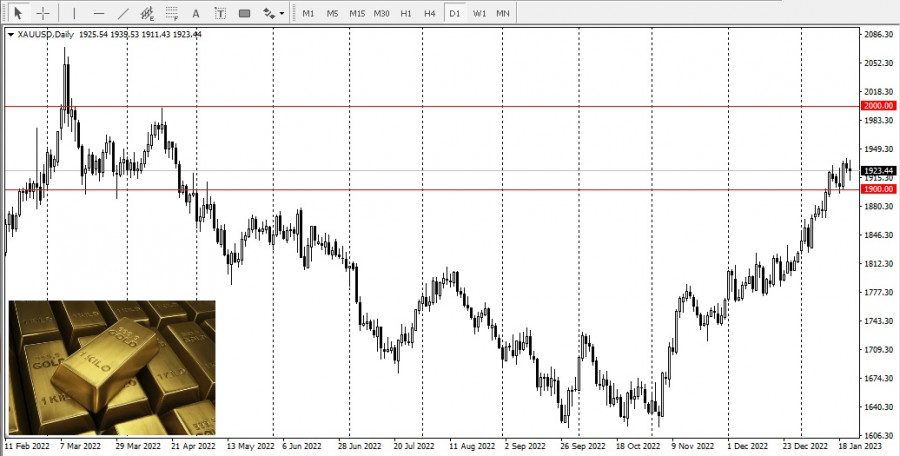
Task: Click the 18 Jan 2023 date label
Action: (860, 446)
